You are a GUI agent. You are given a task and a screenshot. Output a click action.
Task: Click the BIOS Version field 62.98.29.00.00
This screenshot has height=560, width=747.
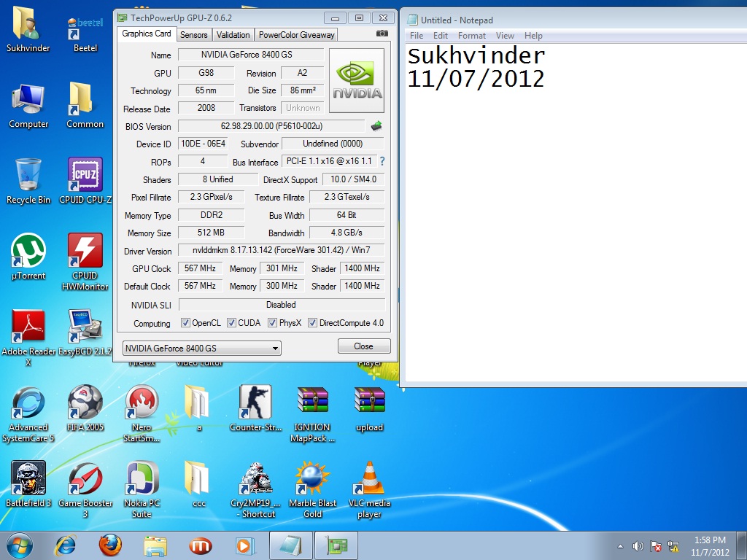click(271, 126)
